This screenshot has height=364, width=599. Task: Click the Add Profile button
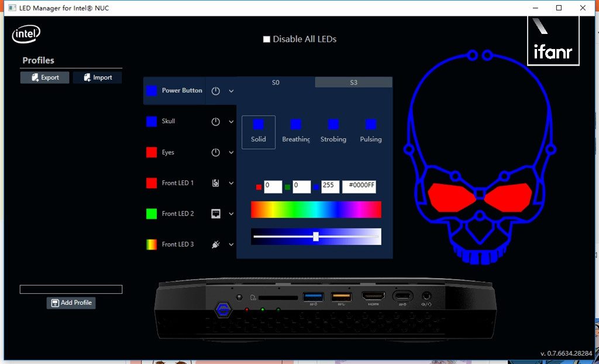pos(71,303)
